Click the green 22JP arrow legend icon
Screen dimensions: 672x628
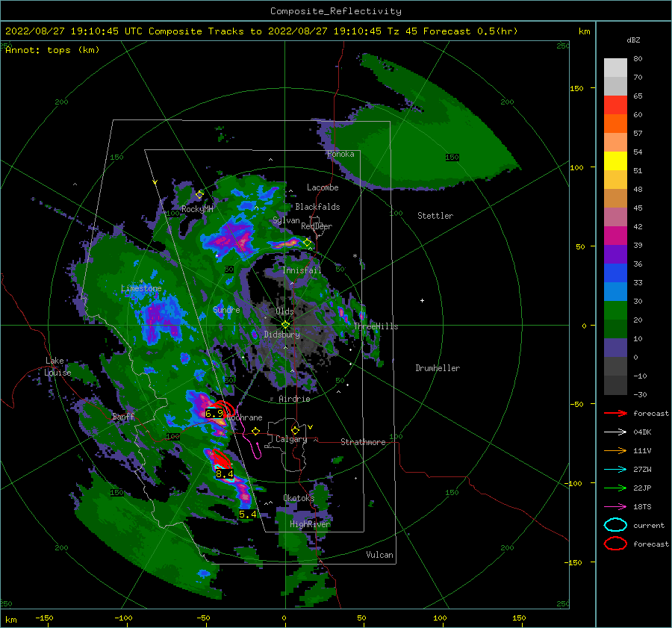pyautogui.click(x=615, y=488)
